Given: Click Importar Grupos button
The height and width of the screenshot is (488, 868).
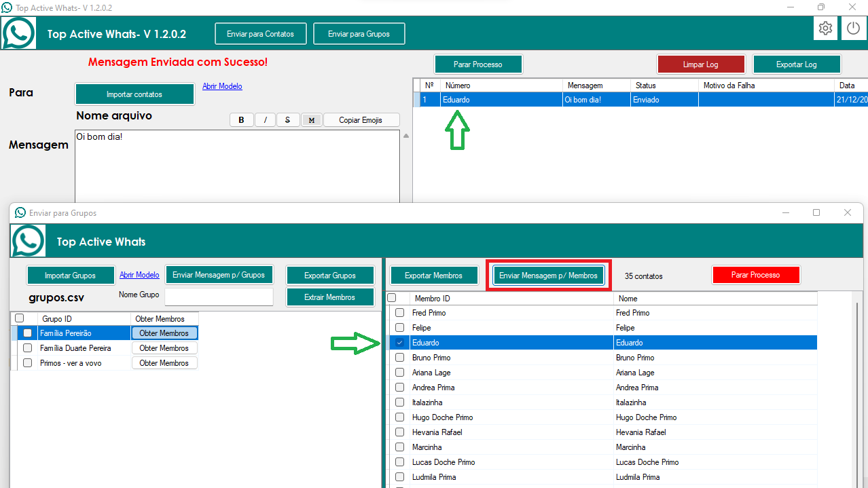Looking at the screenshot, I should (x=71, y=276).
